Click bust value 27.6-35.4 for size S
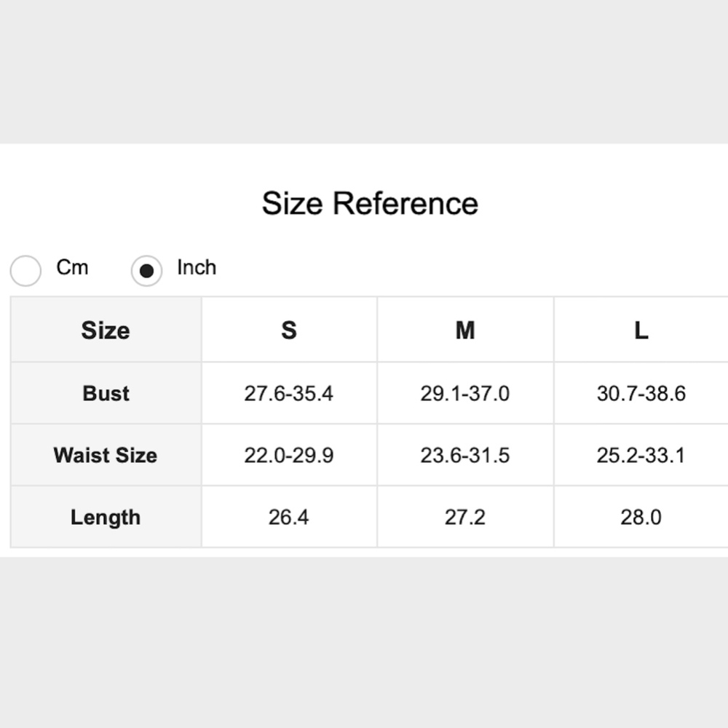728x728 pixels. tap(289, 393)
